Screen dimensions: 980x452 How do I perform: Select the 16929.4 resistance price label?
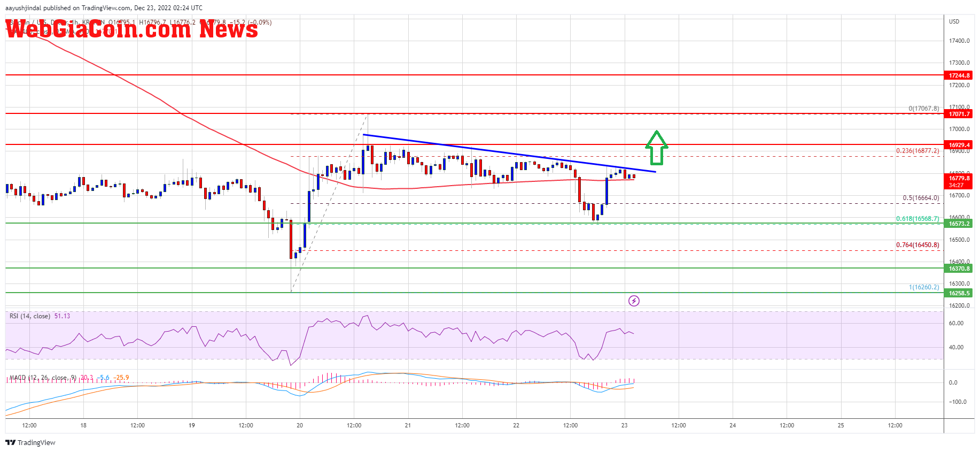(959, 145)
